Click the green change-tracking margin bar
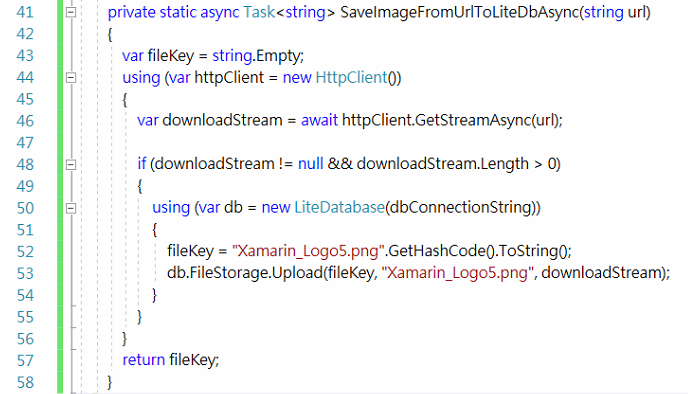 pyautogui.click(x=60, y=197)
